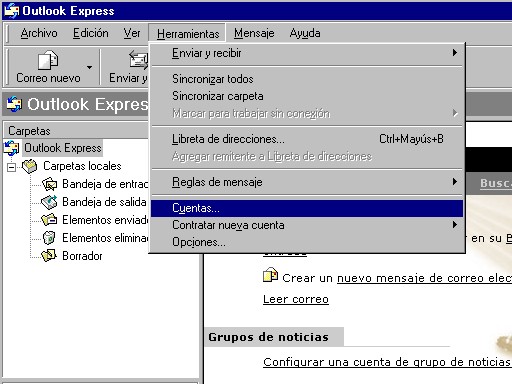Open the Archivo menu
Viewport: 512px width, 384px height.
(x=39, y=33)
